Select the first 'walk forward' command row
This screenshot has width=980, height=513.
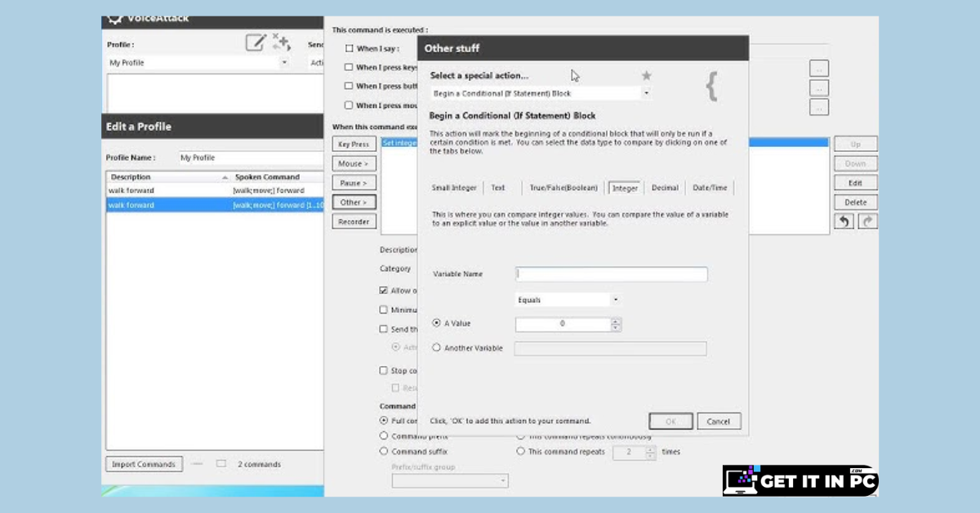[x=215, y=190]
